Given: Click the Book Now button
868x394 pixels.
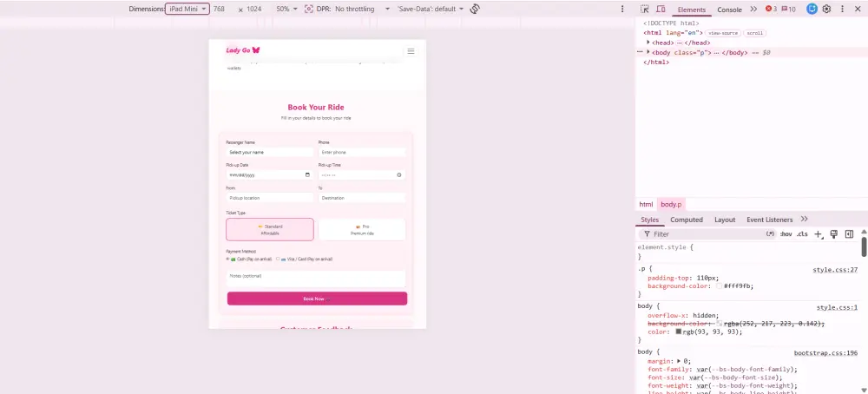Looking at the screenshot, I should 317,299.
